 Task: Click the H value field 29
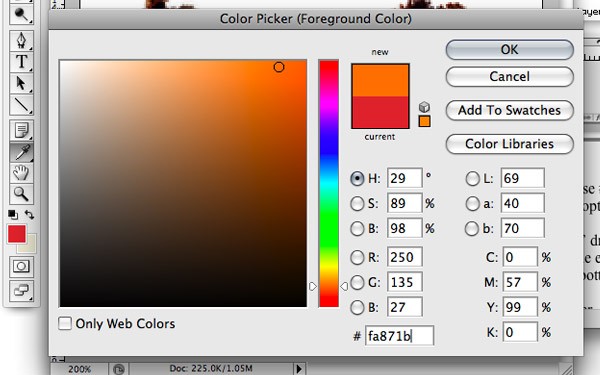(404, 178)
